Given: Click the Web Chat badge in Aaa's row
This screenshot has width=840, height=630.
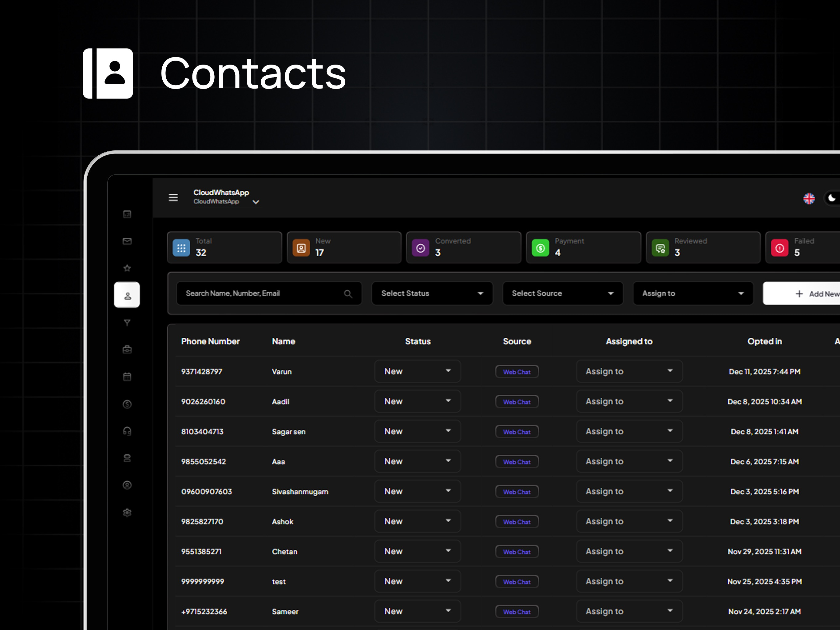Looking at the screenshot, I should click(517, 462).
